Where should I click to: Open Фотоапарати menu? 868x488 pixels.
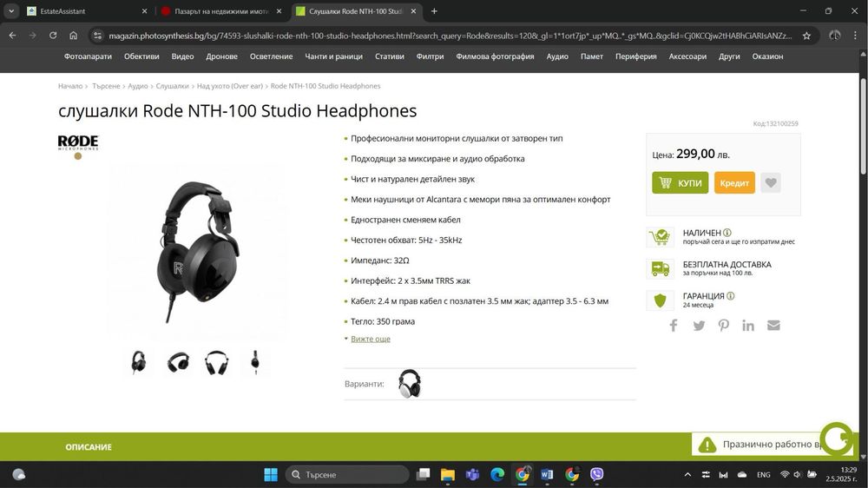tap(88, 56)
